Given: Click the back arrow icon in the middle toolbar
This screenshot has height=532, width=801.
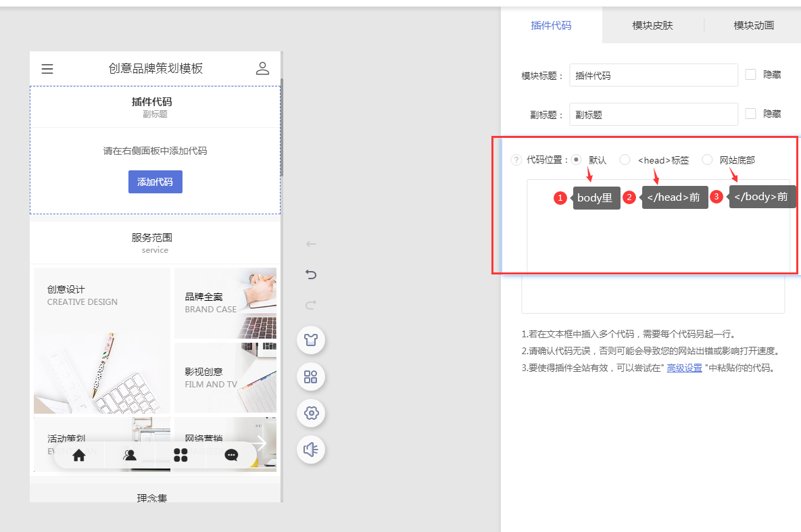Looking at the screenshot, I should (311, 244).
